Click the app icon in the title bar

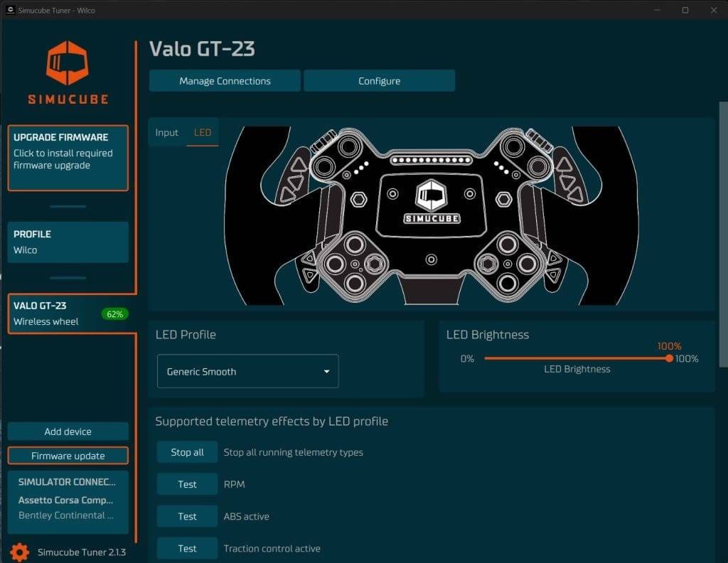pyautogui.click(x=10, y=10)
